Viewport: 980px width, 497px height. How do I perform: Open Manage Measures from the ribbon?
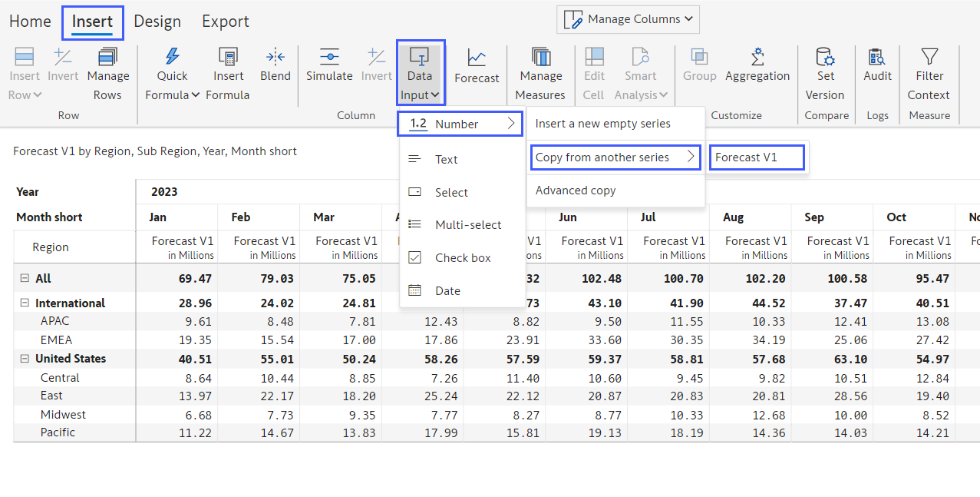tap(541, 56)
